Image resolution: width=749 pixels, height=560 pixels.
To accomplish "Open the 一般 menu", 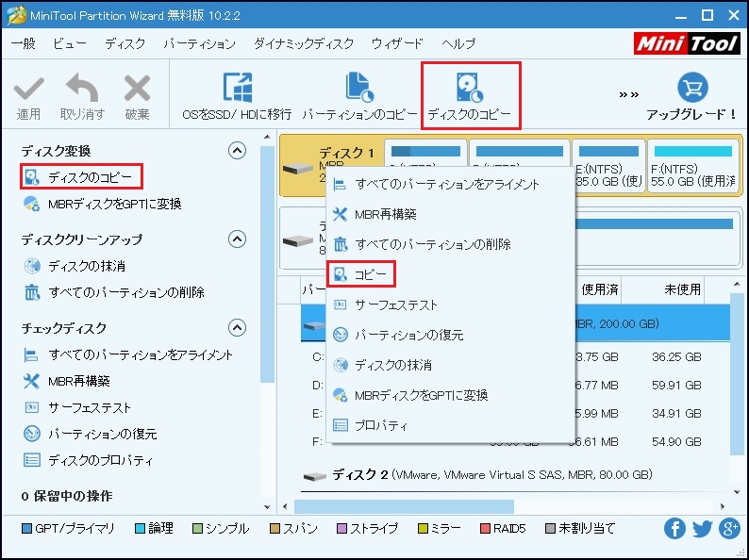I will [24, 43].
